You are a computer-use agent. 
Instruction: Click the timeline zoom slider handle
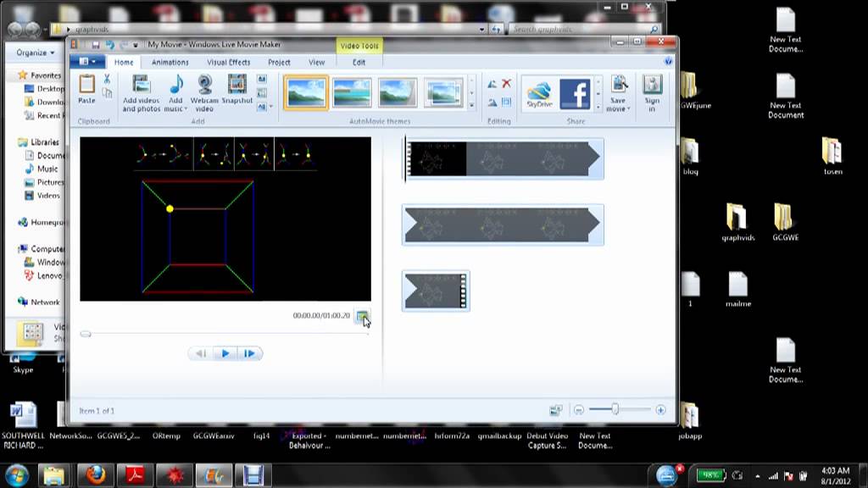click(x=615, y=409)
